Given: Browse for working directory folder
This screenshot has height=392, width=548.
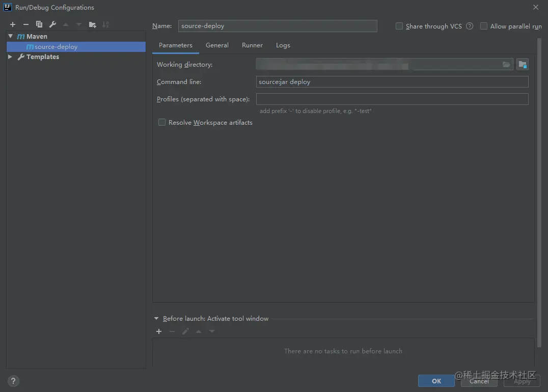Looking at the screenshot, I should point(506,64).
